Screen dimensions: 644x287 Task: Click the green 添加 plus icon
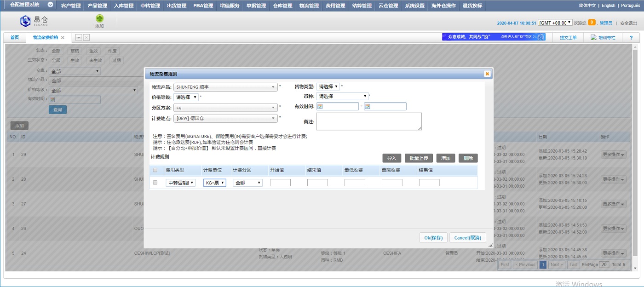[99, 18]
